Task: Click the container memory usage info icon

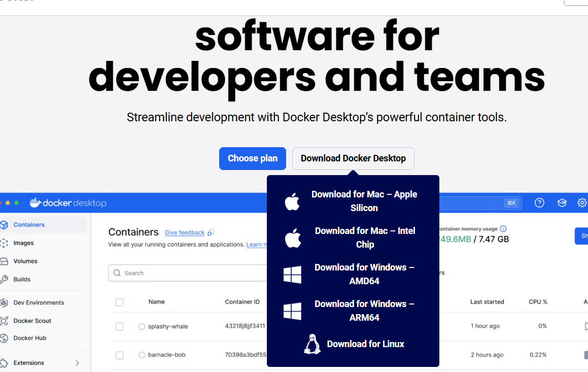Action: click(x=503, y=229)
